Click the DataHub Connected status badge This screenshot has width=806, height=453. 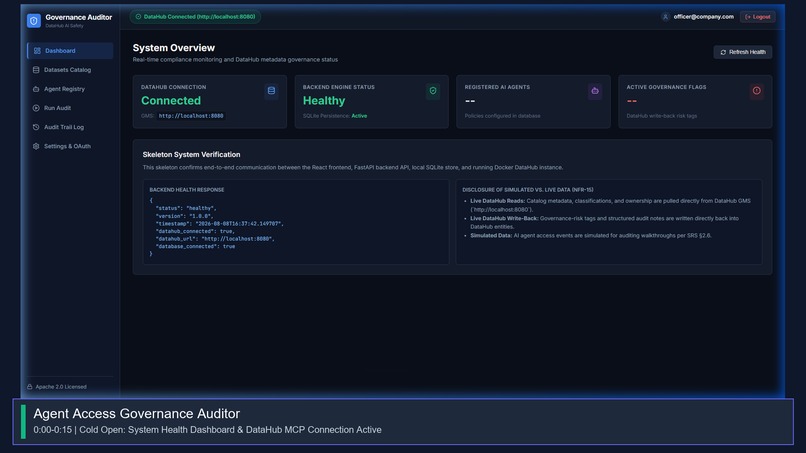(195, 16)
